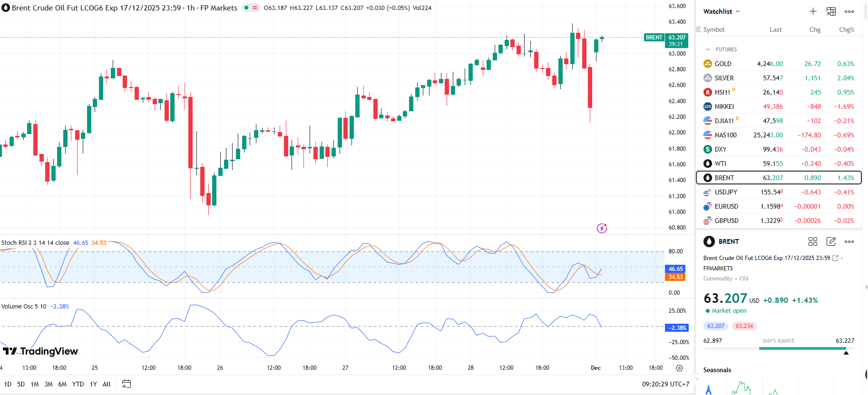Open external link icon beside Brent description
Screen dimensions: 868x395
tap(835, 258)
